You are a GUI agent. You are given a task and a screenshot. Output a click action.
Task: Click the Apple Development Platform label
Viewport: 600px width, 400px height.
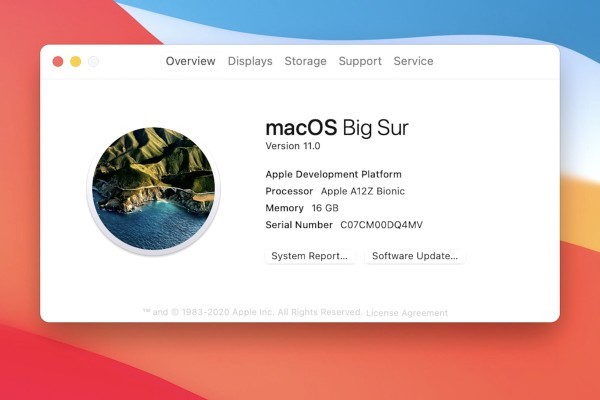point(333,174)
